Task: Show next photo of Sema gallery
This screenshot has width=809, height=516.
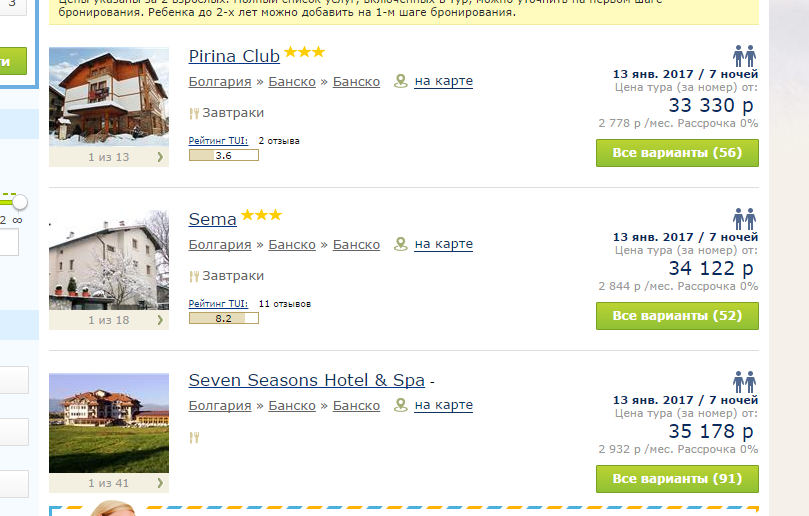Action: tap(160, 320)
